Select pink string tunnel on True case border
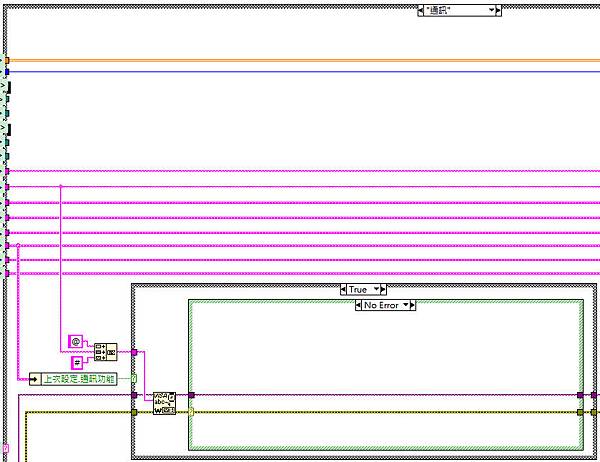This screenshot has height=462, width=600. pos(134,352)
